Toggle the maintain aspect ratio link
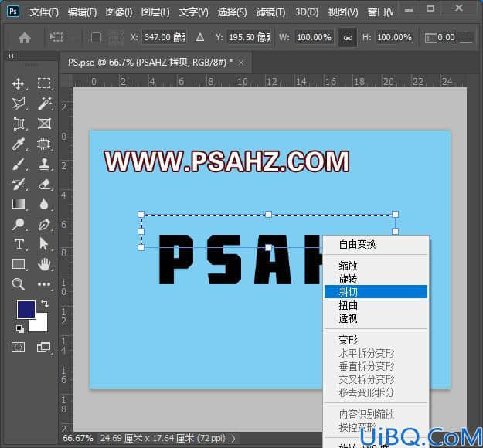The image size is (483, 448). click(348, 38)
